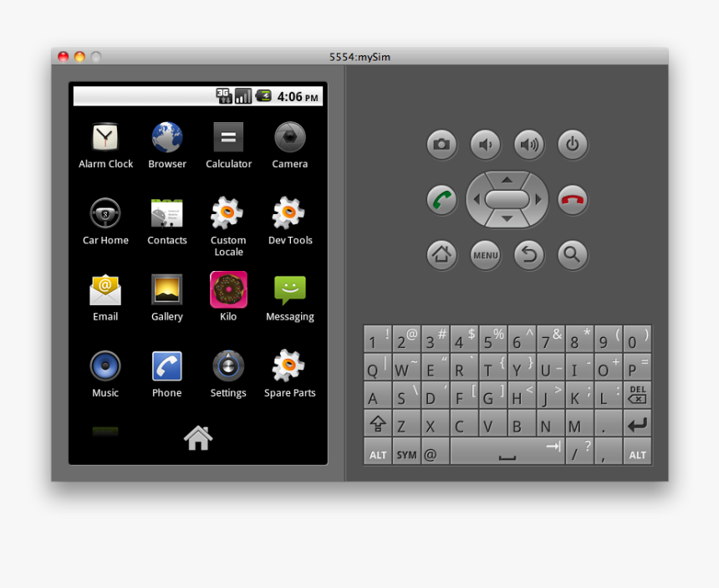The image size is (719, 588).
Task: Click the M key
Action: point(579,423)
